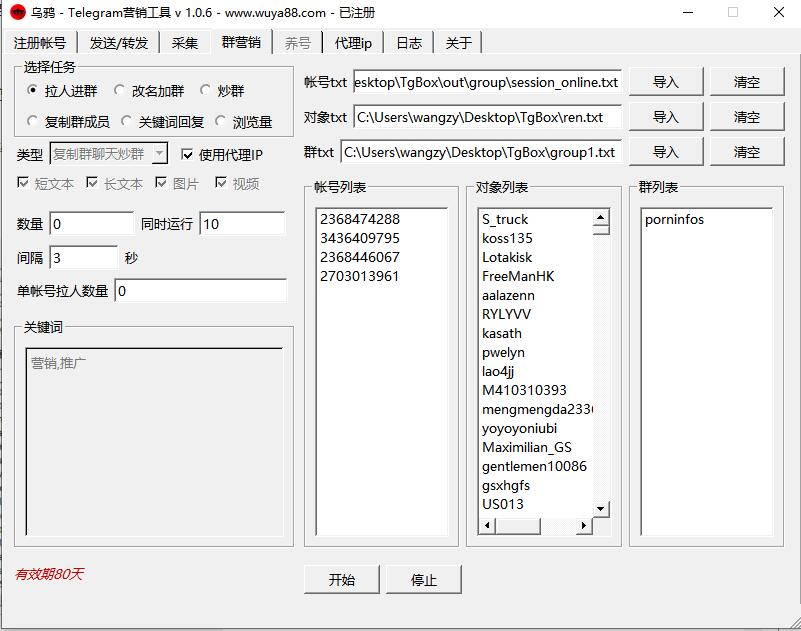
Task: Click the 同时运行 input field
Action: [x=242, y=224]
